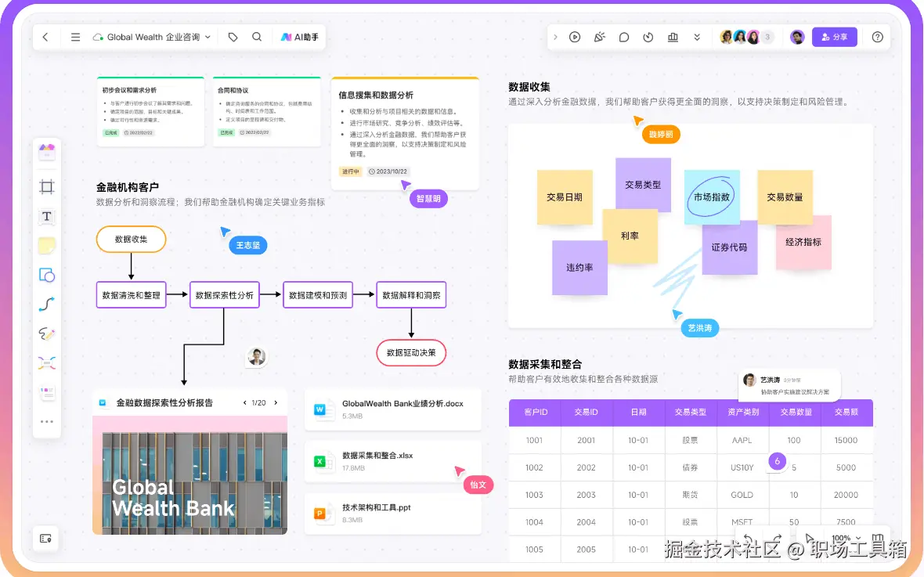This screenshot has height=577, width=924.
Task: Select the 数据建模和预测 flowchart box
Action: pos(318,295)
